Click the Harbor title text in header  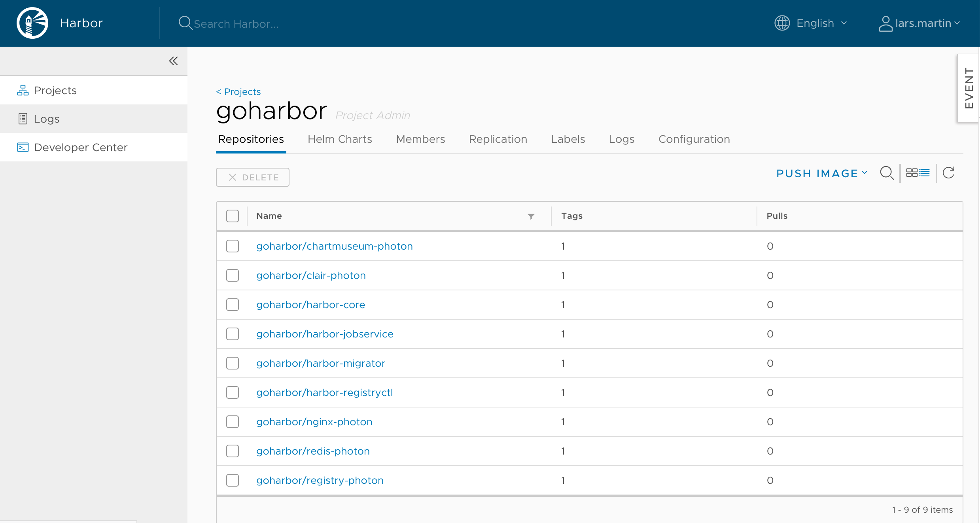tap(81, 23)
